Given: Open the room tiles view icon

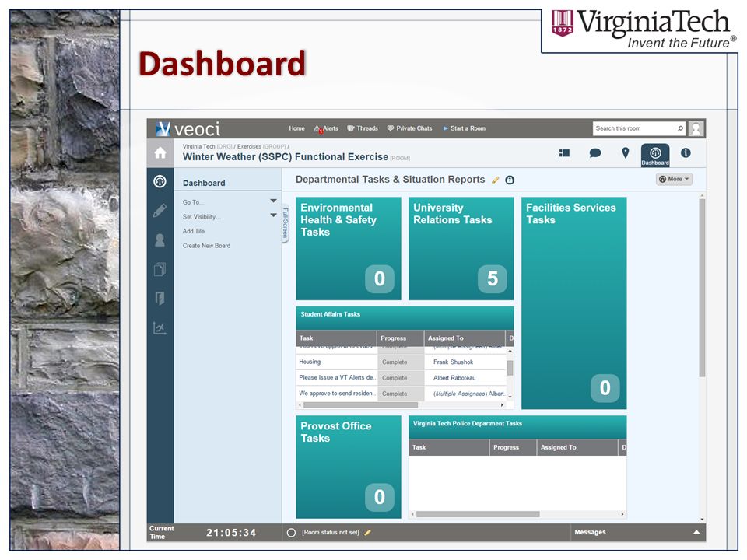Looking at the screenshot, I should coord(565,153).
